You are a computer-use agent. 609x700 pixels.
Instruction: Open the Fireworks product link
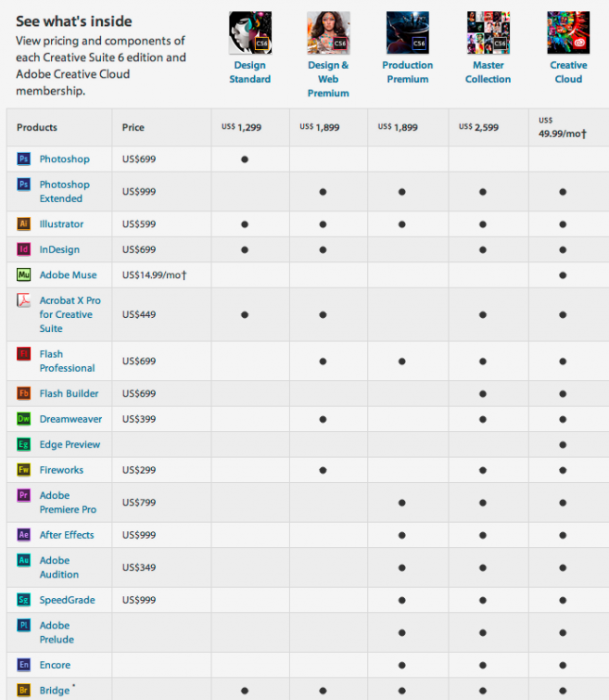[61, 470]
